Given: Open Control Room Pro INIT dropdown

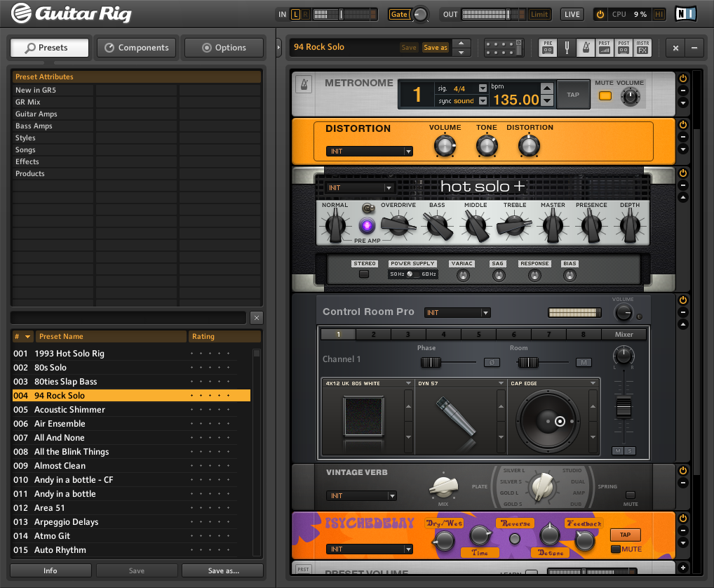Looking at the screenshot, I should click(457, 312).
